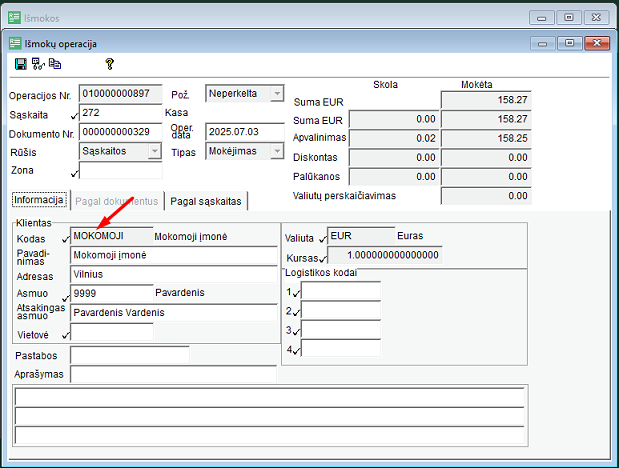Click the logistics code 3 field
Screen dimensions: 619x468
point(341,329)
